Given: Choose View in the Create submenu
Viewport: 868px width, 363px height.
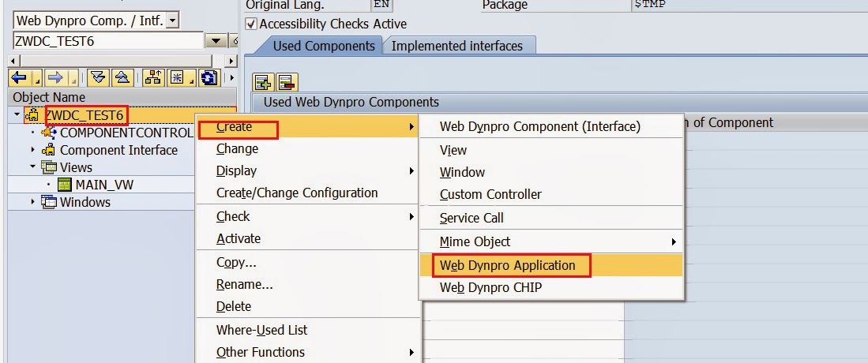Looking at the screenshot, I should (550, 150).
